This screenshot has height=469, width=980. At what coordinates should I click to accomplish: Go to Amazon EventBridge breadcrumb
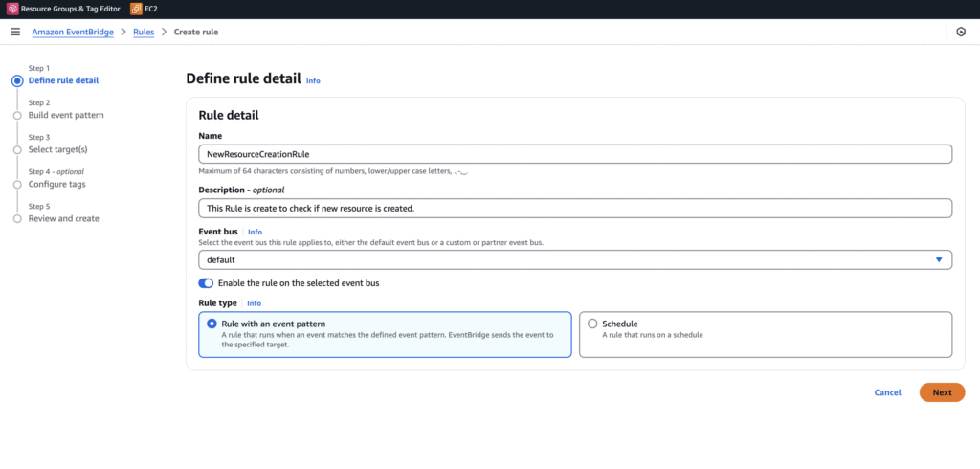tap(73, 32)
